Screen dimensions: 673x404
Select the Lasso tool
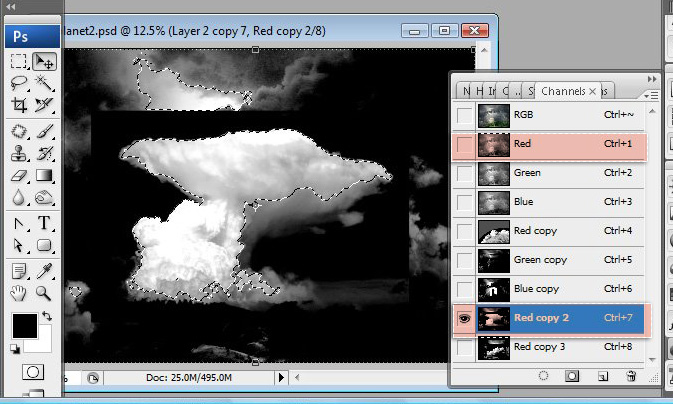(x=18, y=82)
